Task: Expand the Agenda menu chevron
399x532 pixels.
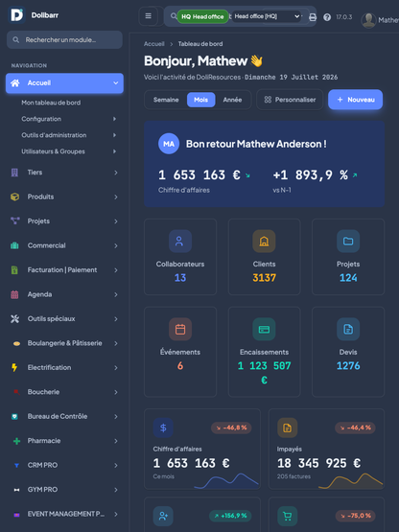Action: click(116, 294)
